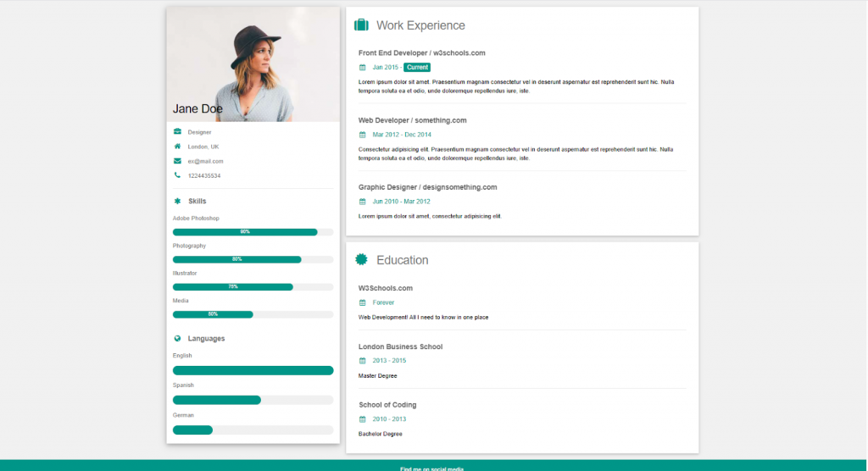This screenshot has width=868, height=471.
Task: Click the Jane Doe profile photo
Action: [253, 64]
